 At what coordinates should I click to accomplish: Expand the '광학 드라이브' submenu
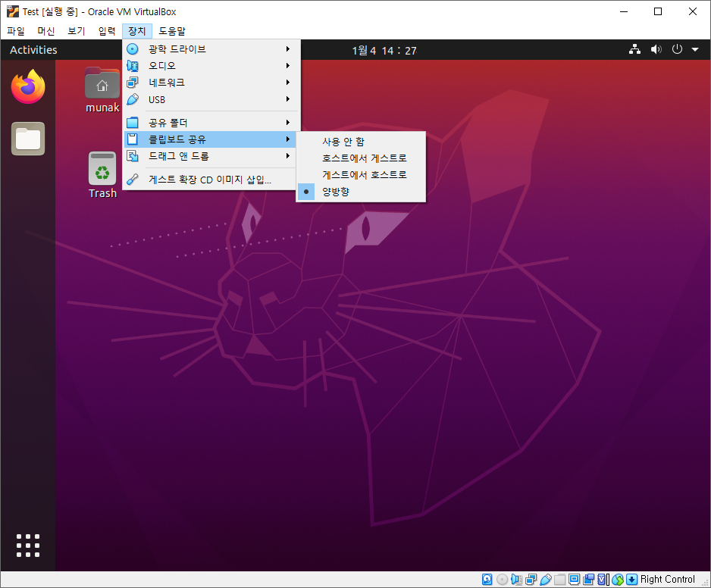tap(211, 49)
